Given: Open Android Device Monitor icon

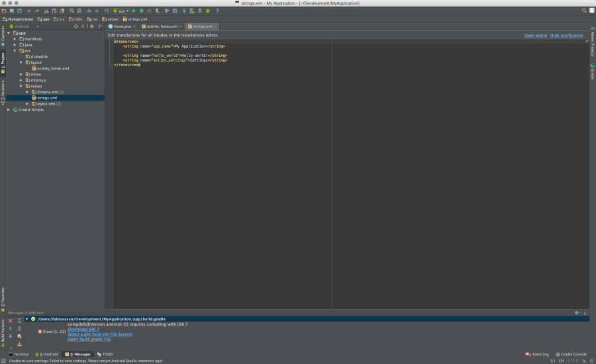Looking at the screenshot, I should pos(207,11).
